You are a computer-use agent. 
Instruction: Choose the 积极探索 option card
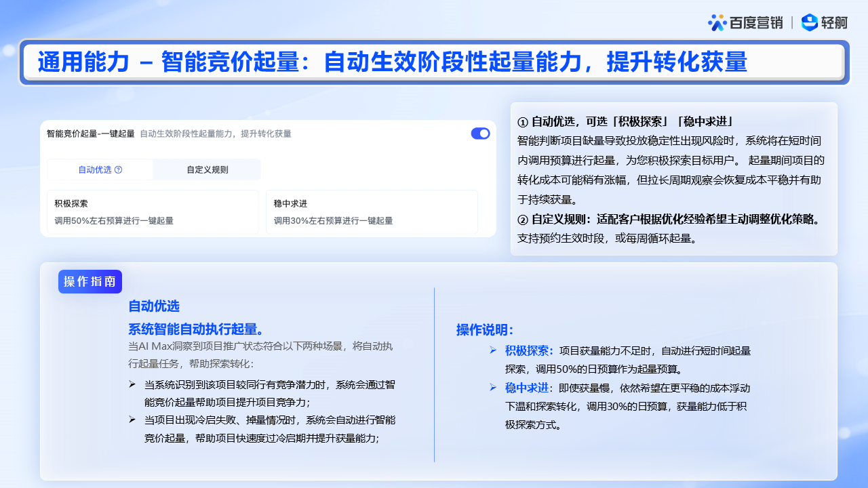coord(153,212)
